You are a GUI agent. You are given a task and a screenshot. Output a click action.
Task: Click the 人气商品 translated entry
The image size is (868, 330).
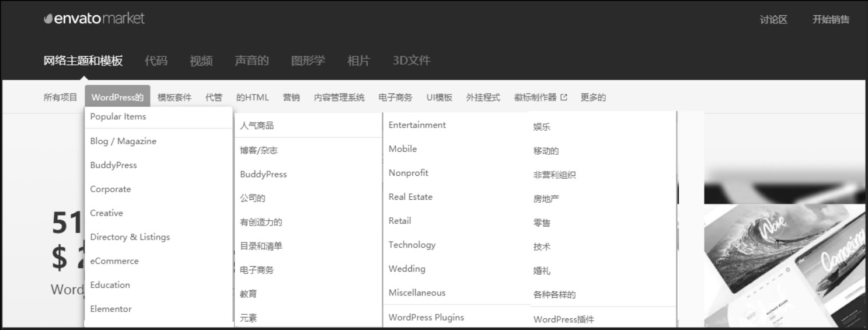tap(257, 126)
